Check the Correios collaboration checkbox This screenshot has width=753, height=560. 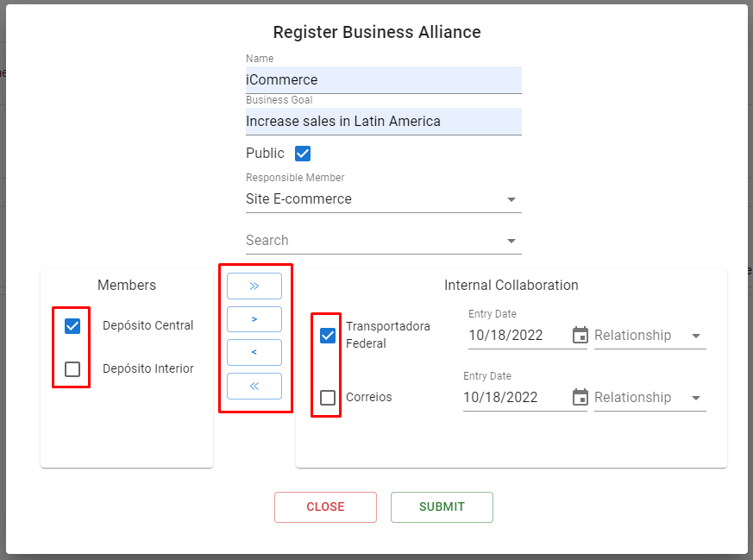[328, 398]
